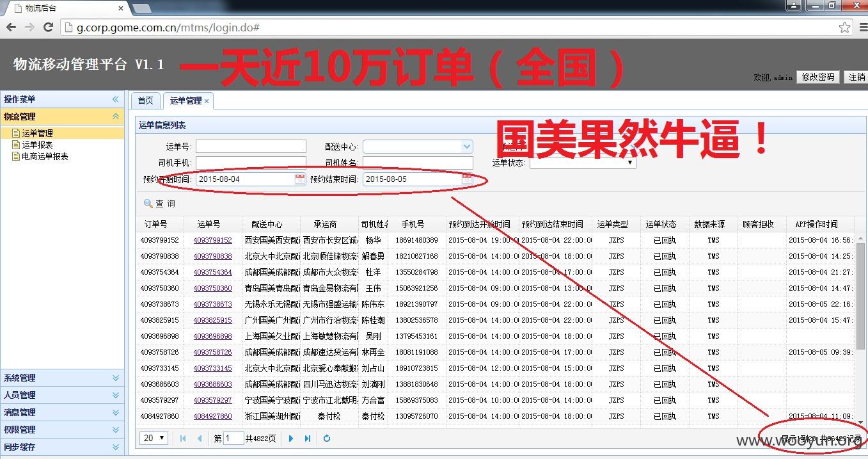Sort by 数据来源 column header

click(x=713, y=224)
